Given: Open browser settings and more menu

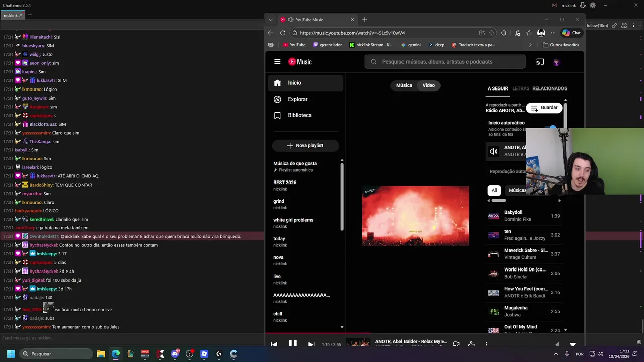Looking at the screenshot, I should click(553, 33).
